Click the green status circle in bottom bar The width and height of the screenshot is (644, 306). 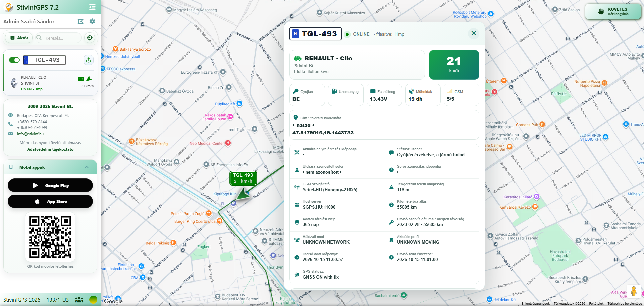click(93, 300)
